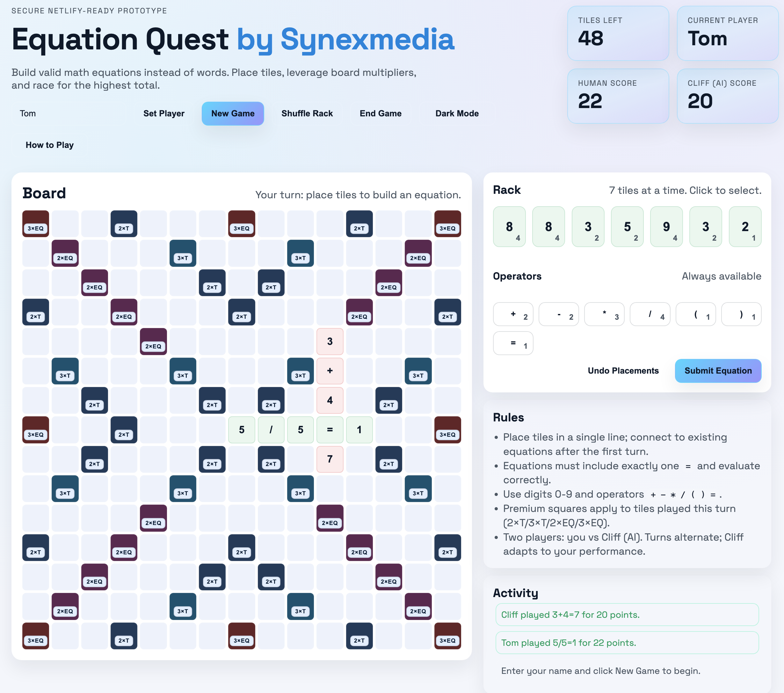Select the division operator tile
This screenshot has height=693, width=784.
[650, 314]
